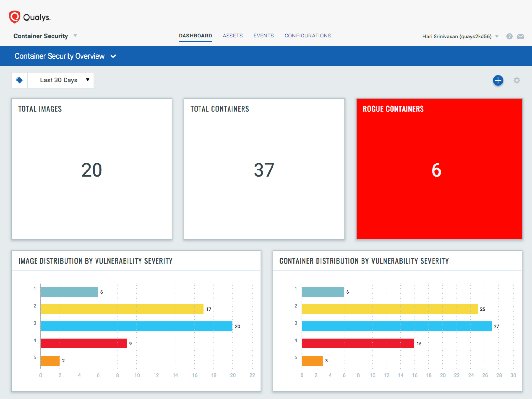Select the Dashboard tab
532x399 pixels.
tap(195, 36)
